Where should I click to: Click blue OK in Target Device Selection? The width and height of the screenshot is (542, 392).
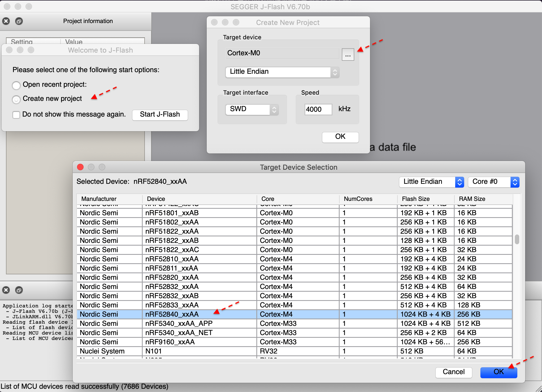click(499, 372)
